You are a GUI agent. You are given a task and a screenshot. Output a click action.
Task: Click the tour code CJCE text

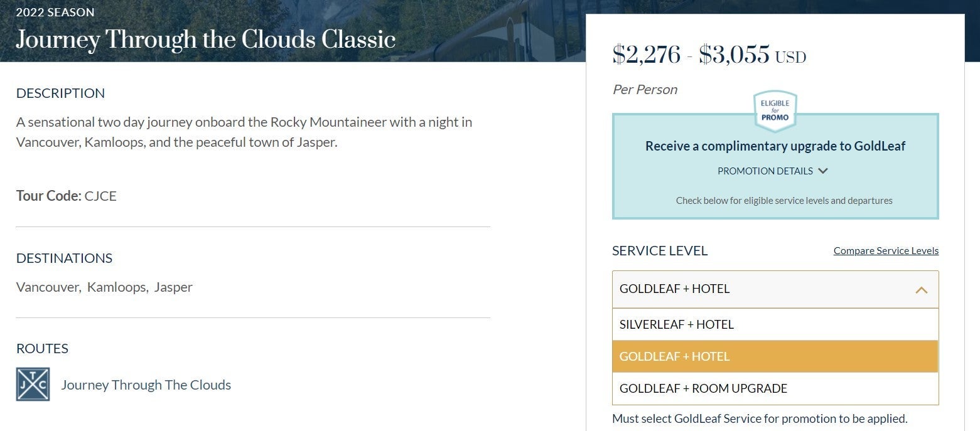point(100,196)
